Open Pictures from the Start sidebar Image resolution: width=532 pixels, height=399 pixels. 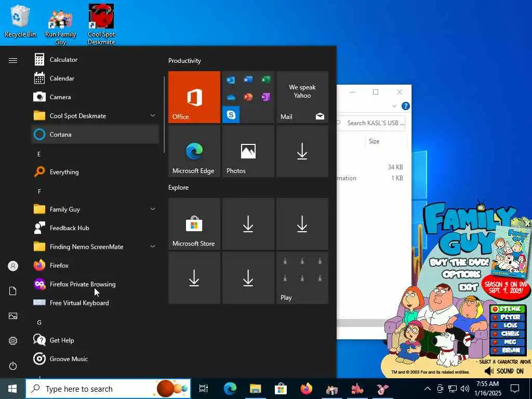coord(13,316)
